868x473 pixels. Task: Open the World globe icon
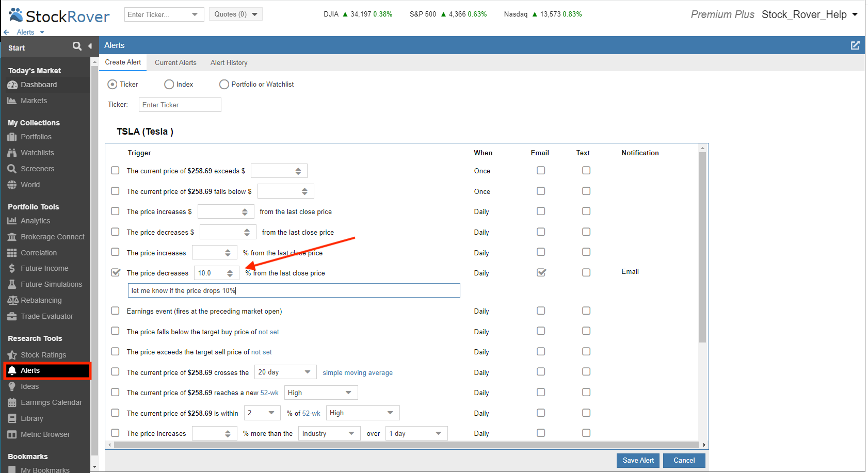pyautogui.click(x=12, y=185)
